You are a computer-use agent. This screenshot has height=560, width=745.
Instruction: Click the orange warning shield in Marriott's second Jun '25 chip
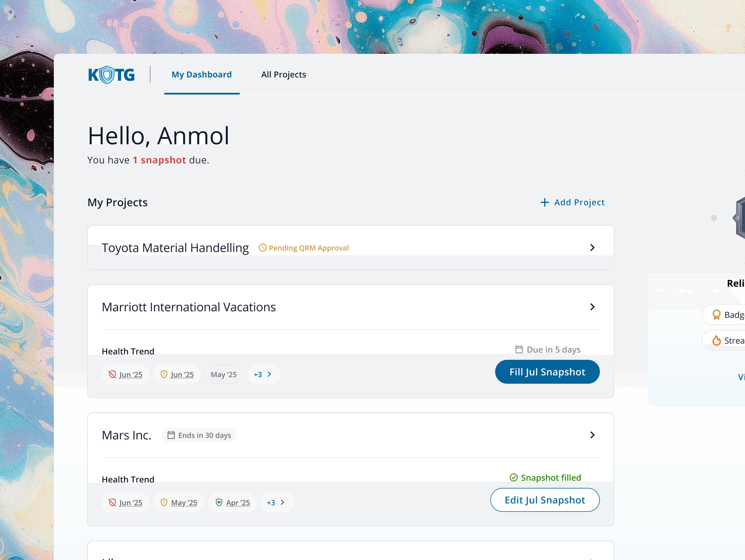click(x=164, y=374)
